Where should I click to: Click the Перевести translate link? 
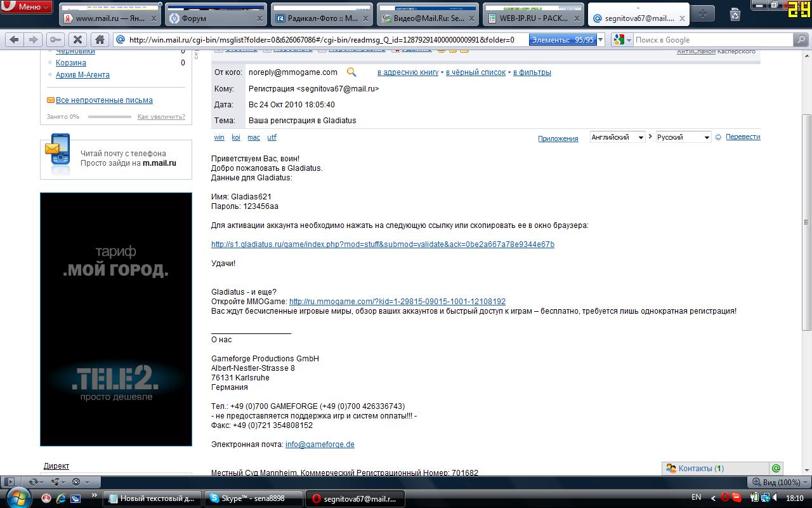pyautogui.click(x=743, y=137)
